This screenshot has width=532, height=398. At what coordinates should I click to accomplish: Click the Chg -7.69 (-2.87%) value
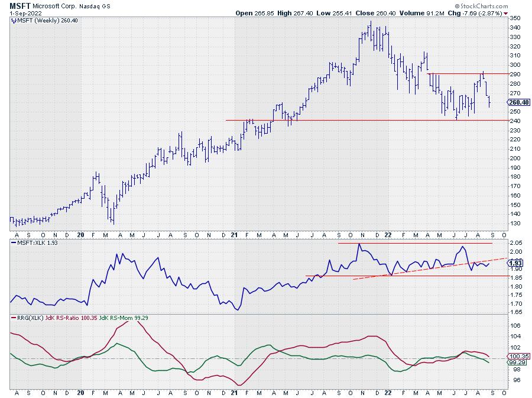(475, 13)
